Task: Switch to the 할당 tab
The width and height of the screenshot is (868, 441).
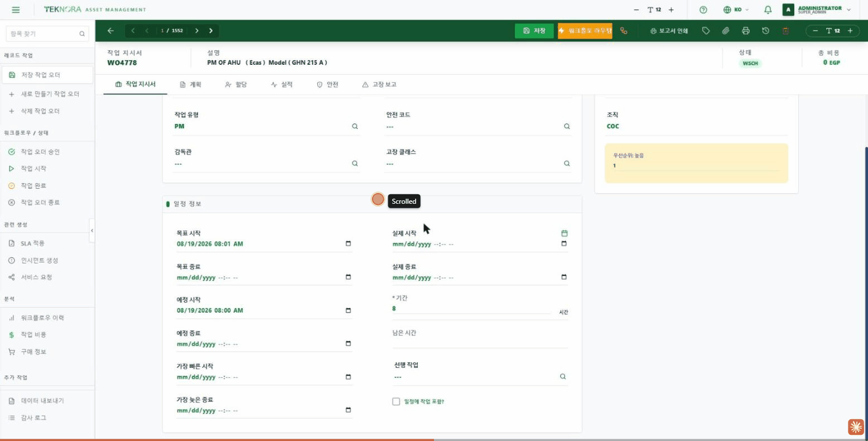Action: (x=235, y=84)
